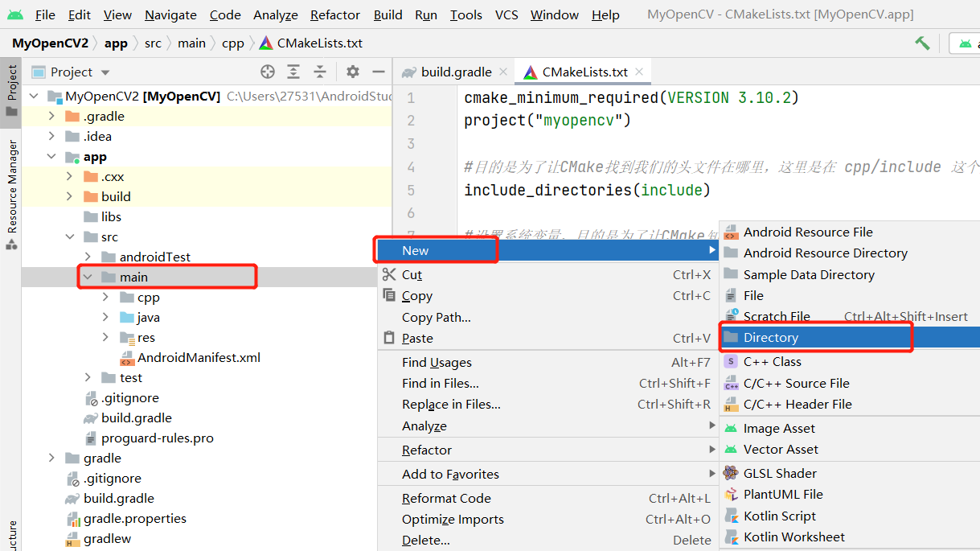Expand the .gradle folder
This screenshot has width=980, height=551.
[51, 116]
